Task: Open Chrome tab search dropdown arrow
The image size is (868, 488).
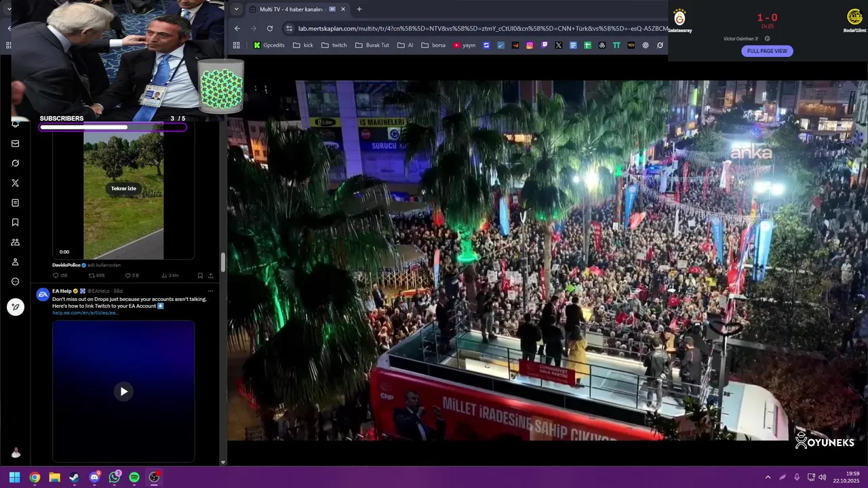Action: [236, 9]
